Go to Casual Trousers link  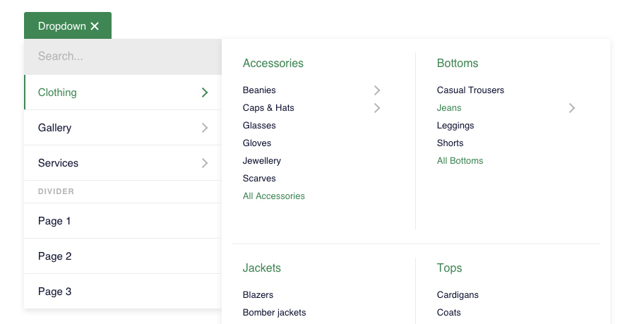470,90
